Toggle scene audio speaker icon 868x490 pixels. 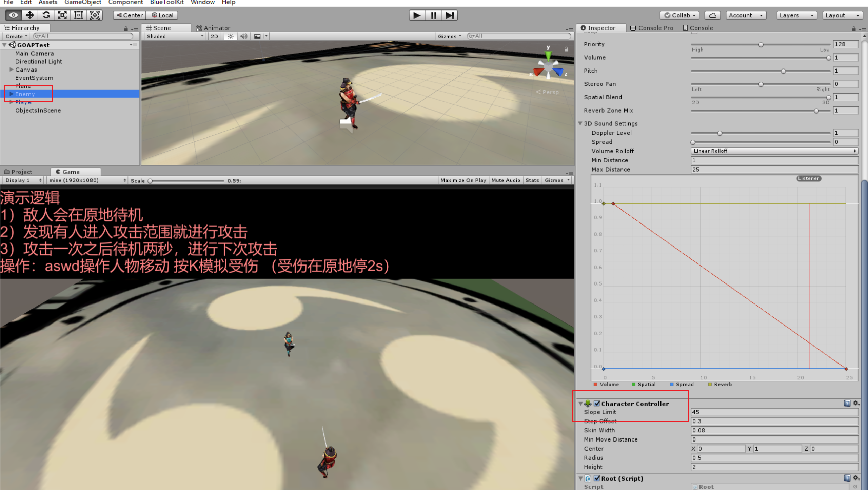[x=244, y=36]
